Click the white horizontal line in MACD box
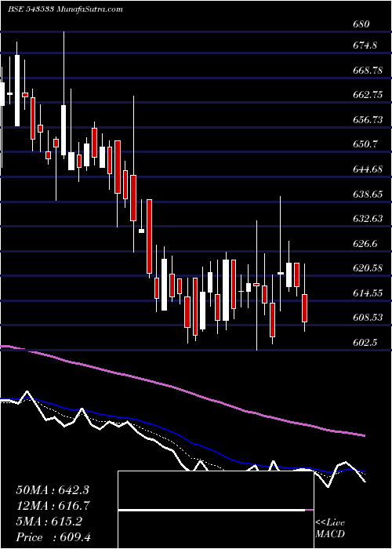 [212, 511]
